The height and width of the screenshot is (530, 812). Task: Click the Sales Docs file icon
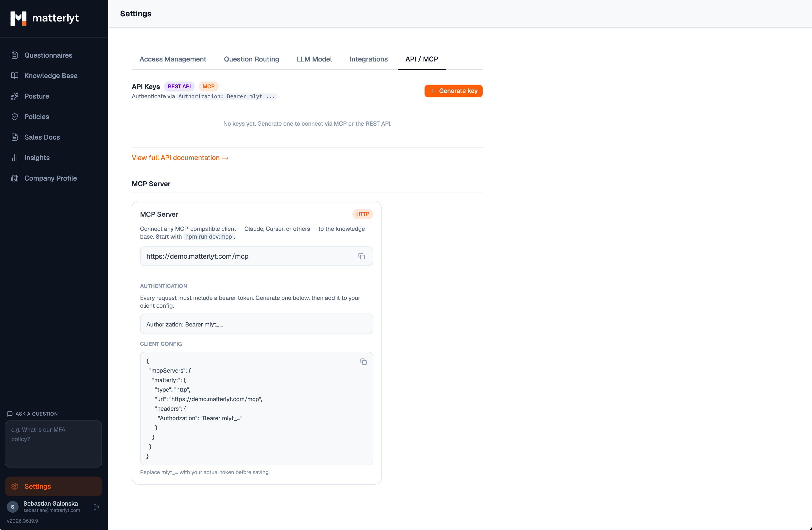coord(15,137)
